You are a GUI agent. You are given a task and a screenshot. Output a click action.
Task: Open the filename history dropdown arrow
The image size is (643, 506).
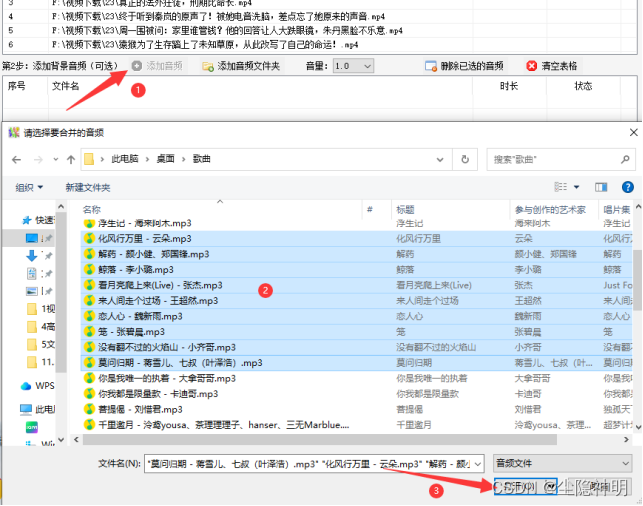point(478,464)
